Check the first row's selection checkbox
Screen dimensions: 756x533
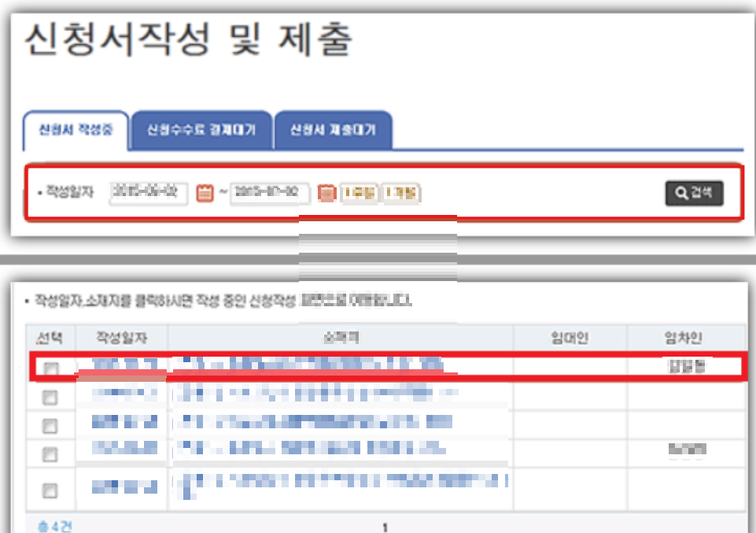click(x=49, y=367)
